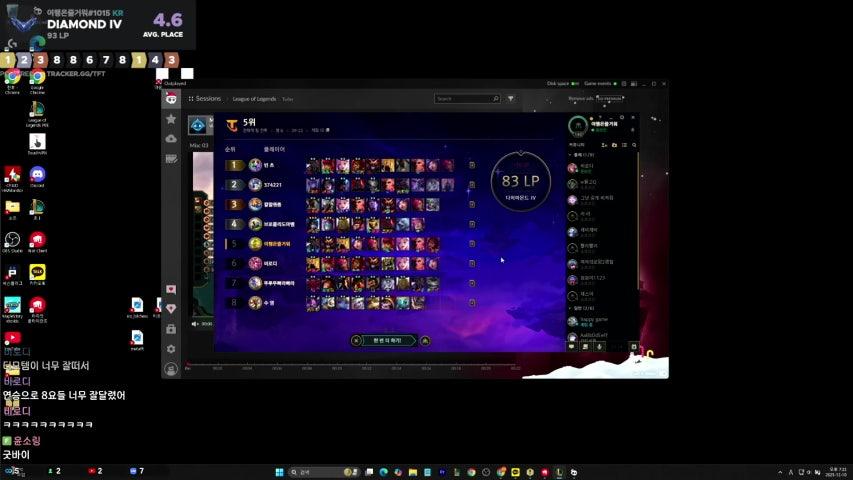Click the friends list search icon
853x480 pixels.
634,145
